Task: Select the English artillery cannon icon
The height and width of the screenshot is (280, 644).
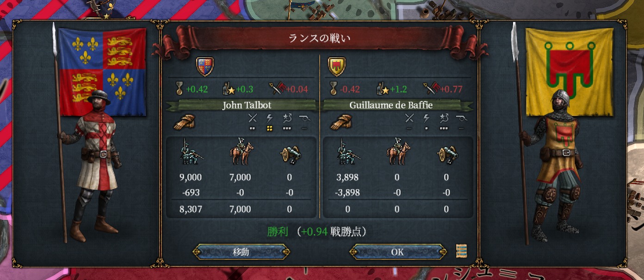Action: [291, 155]
